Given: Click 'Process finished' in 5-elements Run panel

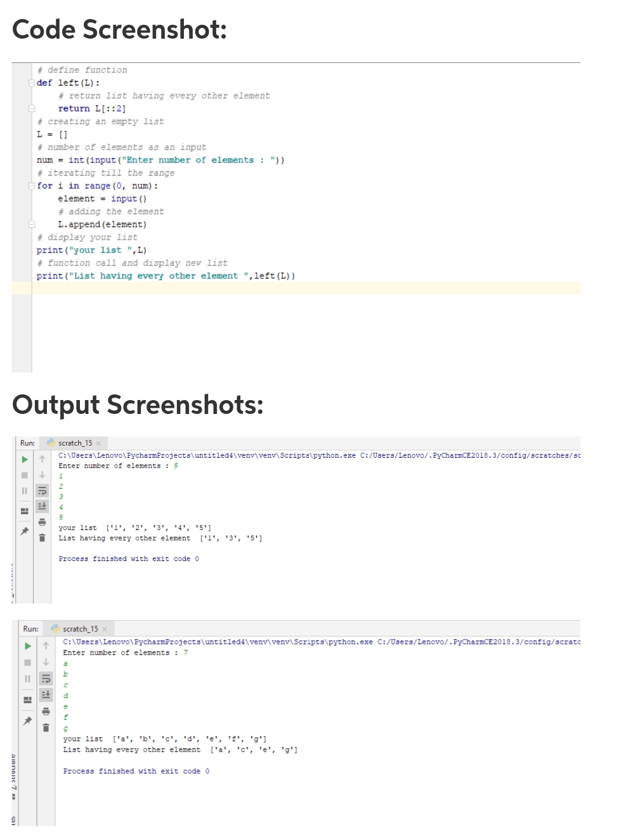Looking at the screenshot, I should coord(129,559).
